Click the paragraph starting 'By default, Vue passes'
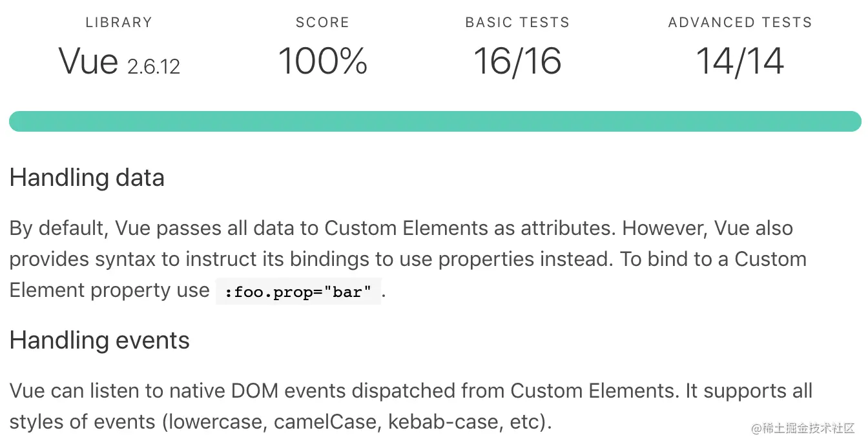Image resolution: width=868 pixels, height=448 pixels. 408,260
